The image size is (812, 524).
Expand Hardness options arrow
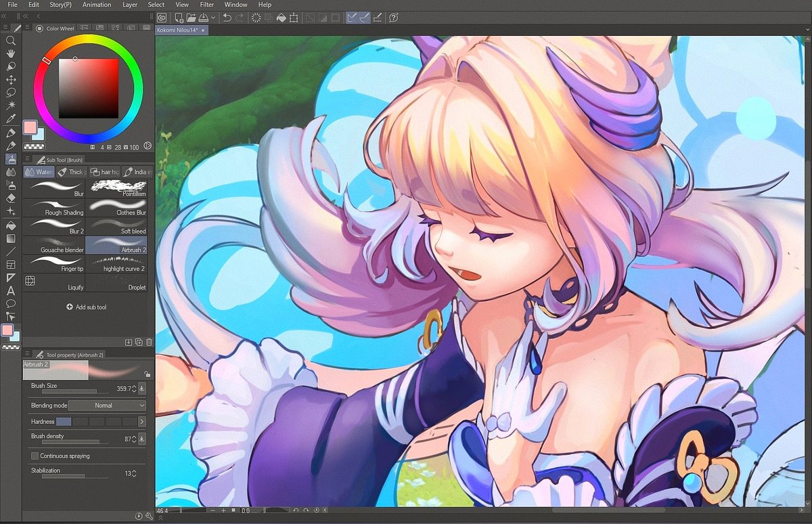(142, 422)
